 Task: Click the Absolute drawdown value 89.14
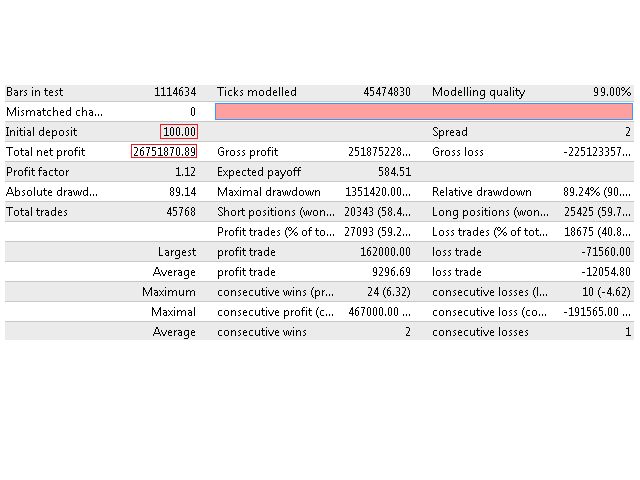(182, 192)
